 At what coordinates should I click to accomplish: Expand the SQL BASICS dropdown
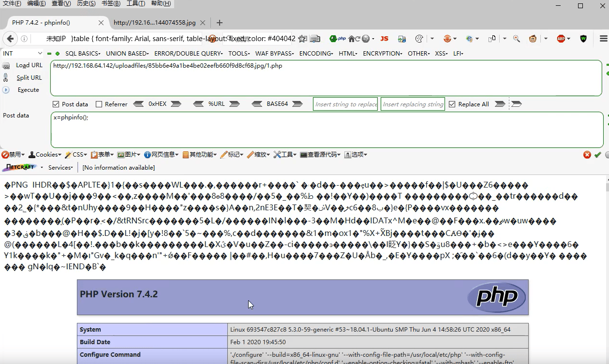(83, 54)
